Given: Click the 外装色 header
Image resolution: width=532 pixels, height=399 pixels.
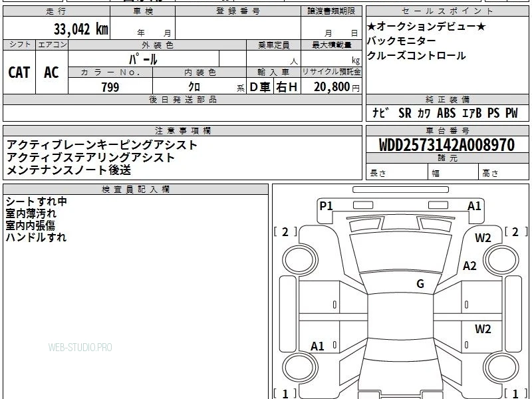Looking at the screenshot, I should pyautogui.click(x=157, y=45).
